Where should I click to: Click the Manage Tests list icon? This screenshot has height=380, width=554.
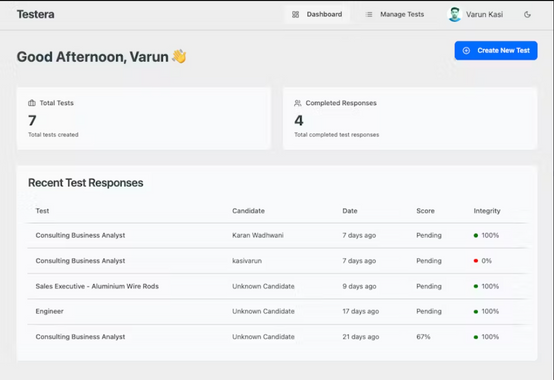pos(369,14)
